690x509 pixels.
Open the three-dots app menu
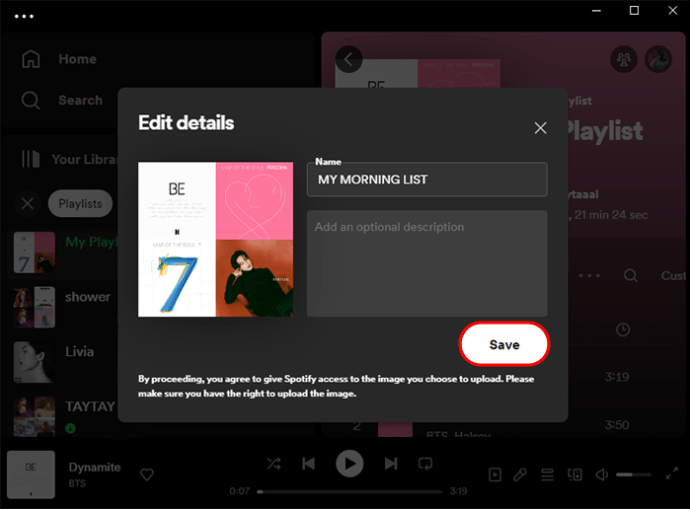24,17
